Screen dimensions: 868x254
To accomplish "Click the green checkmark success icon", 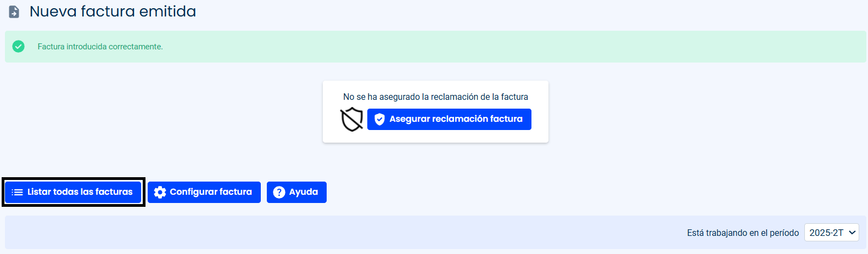I will click(x=19, y=47).
